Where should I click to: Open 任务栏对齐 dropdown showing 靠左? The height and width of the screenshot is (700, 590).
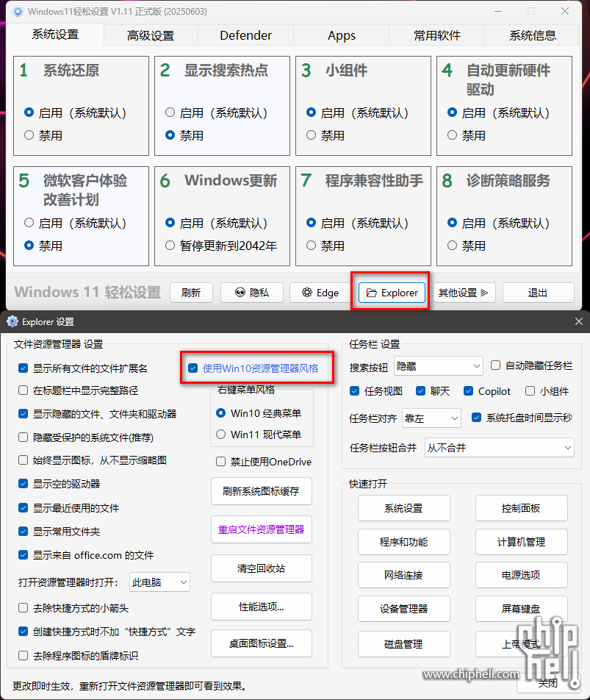tap(431, 418)
